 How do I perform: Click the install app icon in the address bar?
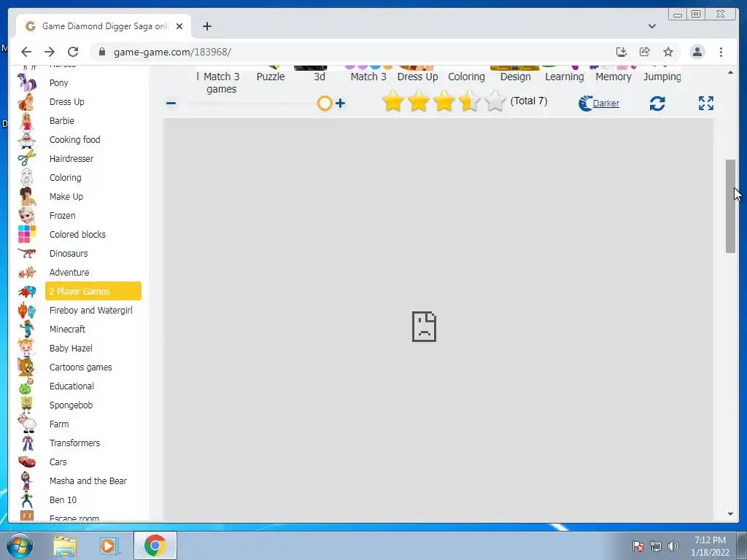pos(622,52)
